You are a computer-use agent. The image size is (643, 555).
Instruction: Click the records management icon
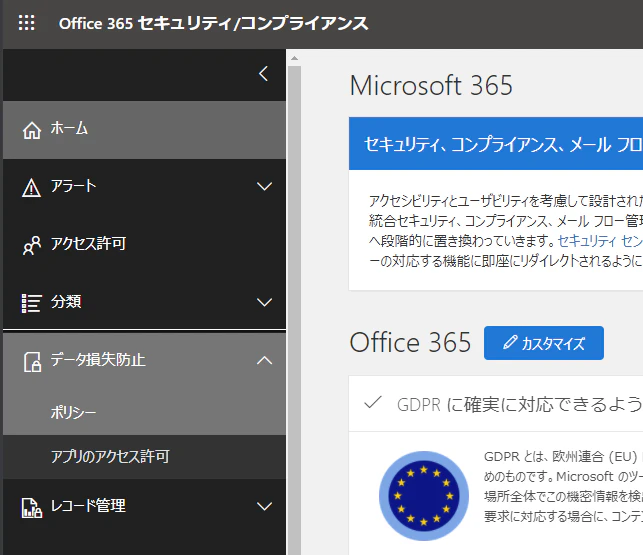(32, 508)
